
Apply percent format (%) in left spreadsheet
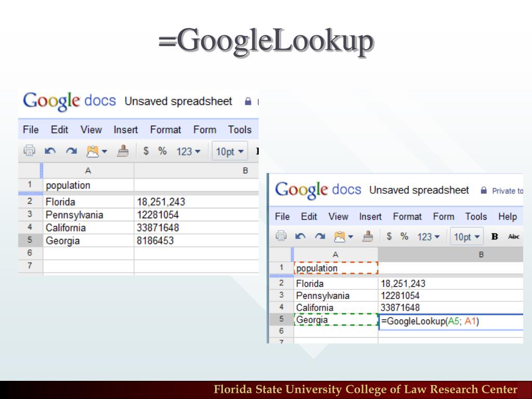[x=163, y=151]
